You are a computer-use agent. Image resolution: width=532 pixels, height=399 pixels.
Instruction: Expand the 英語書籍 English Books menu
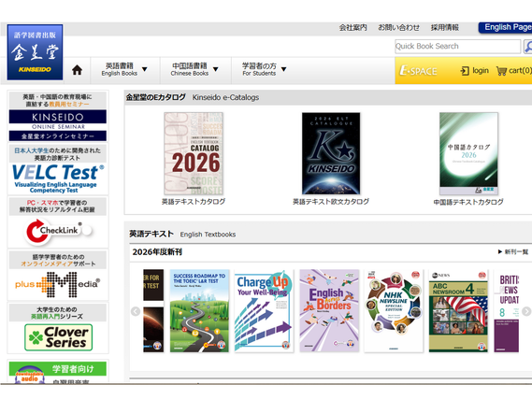pyautogui.click(x=124, y=69)
